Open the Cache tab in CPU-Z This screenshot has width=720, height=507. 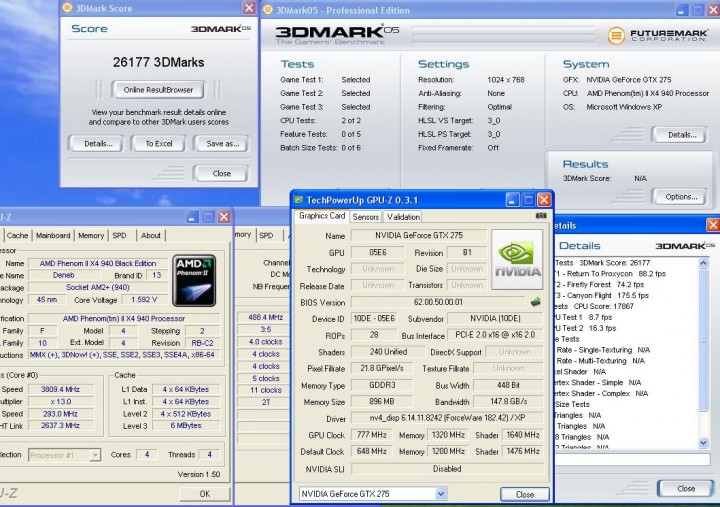click(x=17, y=235)
